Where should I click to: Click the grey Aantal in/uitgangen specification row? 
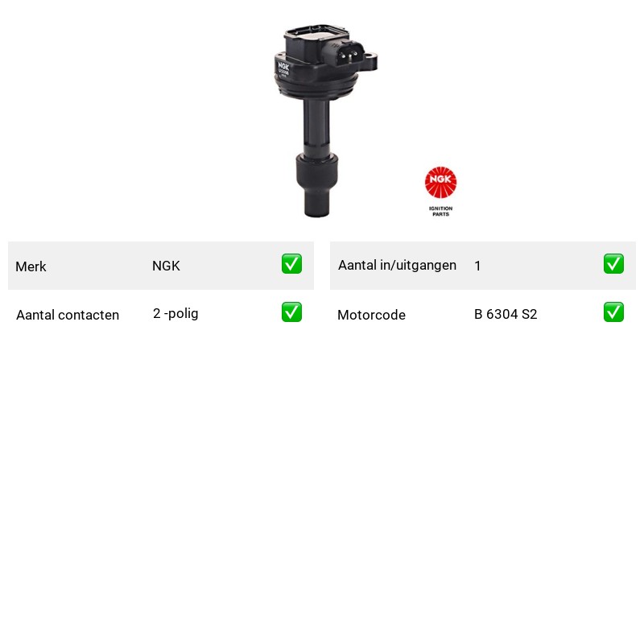(483, 266)
